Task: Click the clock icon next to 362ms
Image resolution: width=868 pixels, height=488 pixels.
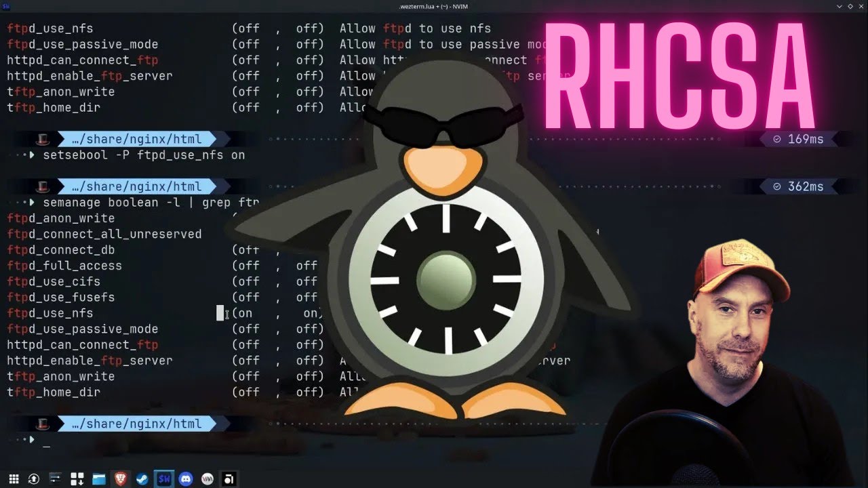Action: pyautogui.click(x=777, y=187)
